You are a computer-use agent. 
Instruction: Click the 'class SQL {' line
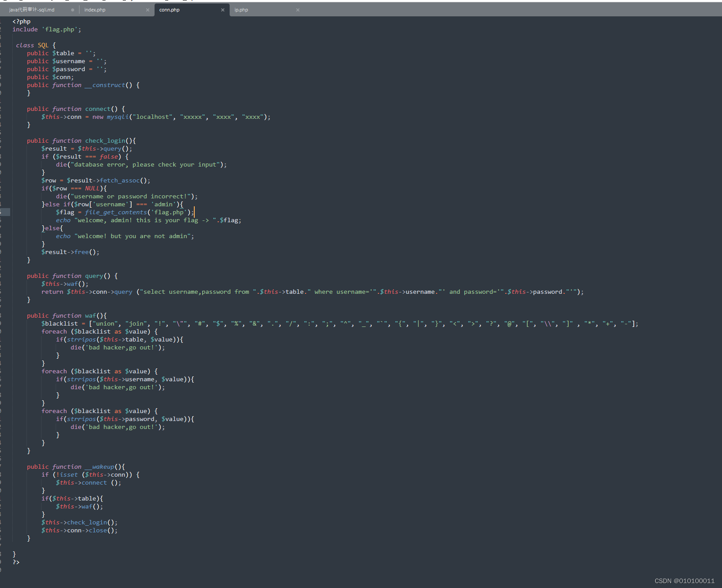(x=36, y=45)
